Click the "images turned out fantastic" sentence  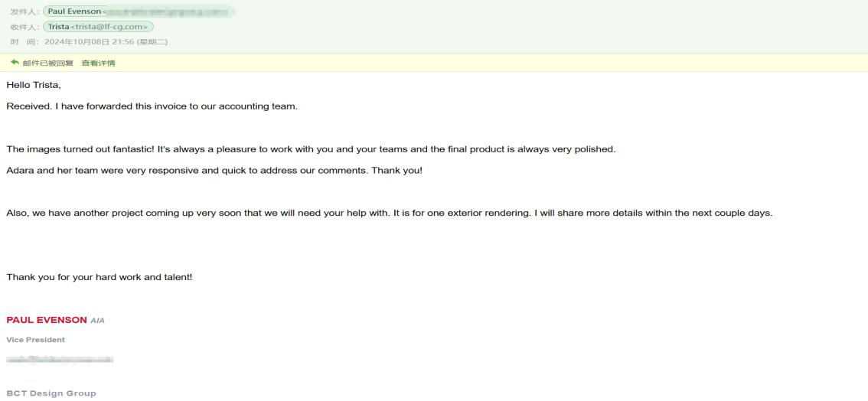click(x=311, y=149)
